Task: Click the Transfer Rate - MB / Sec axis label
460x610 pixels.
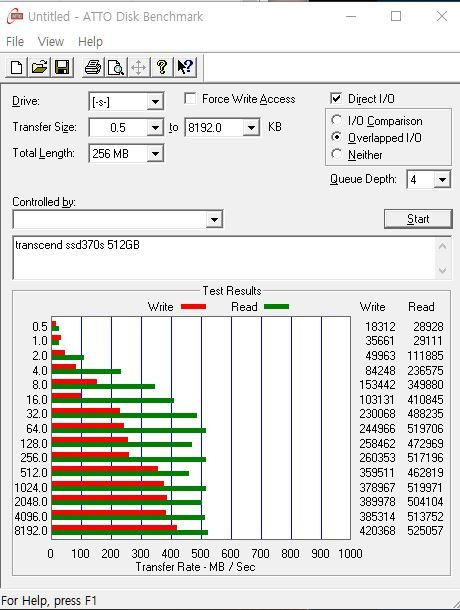Action: pyautogui.click(x=195, y=567)
